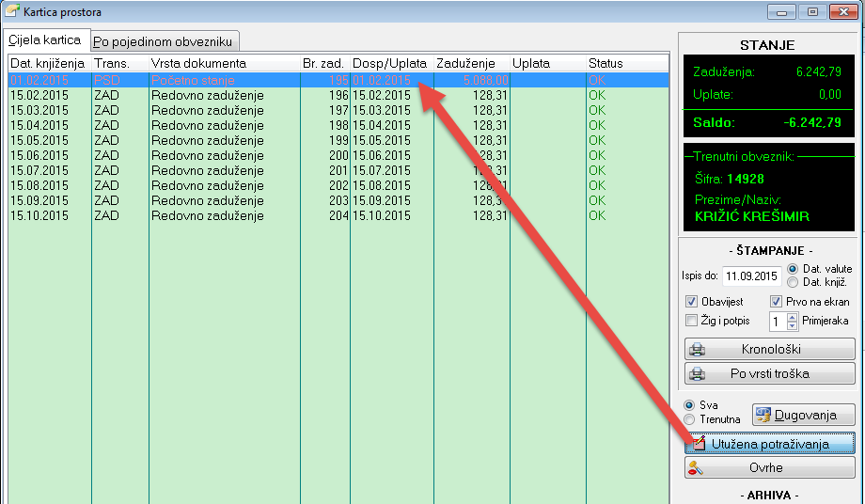Select the row with Br. zad. 201
This screenshot has width=865, height=504.
(x=338, y=170)
